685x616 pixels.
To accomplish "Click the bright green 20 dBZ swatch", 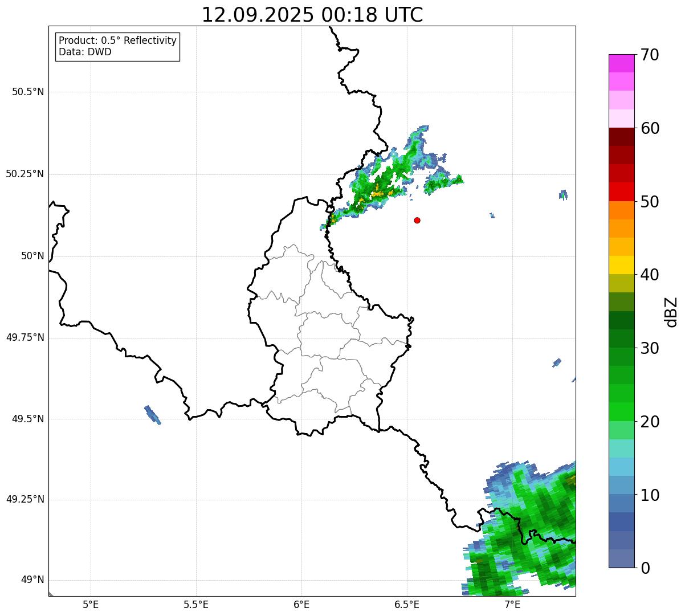I will (x=621, y=412).
